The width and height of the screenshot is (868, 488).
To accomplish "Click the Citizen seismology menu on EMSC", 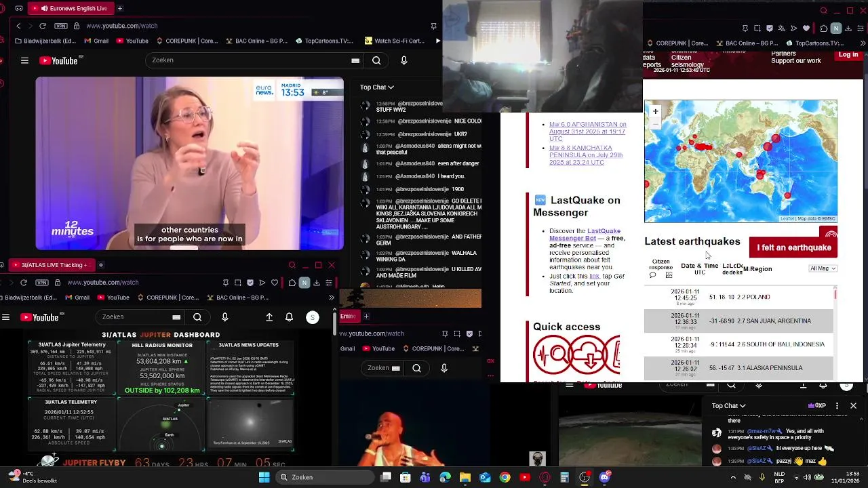I will (x=687, y=61).
